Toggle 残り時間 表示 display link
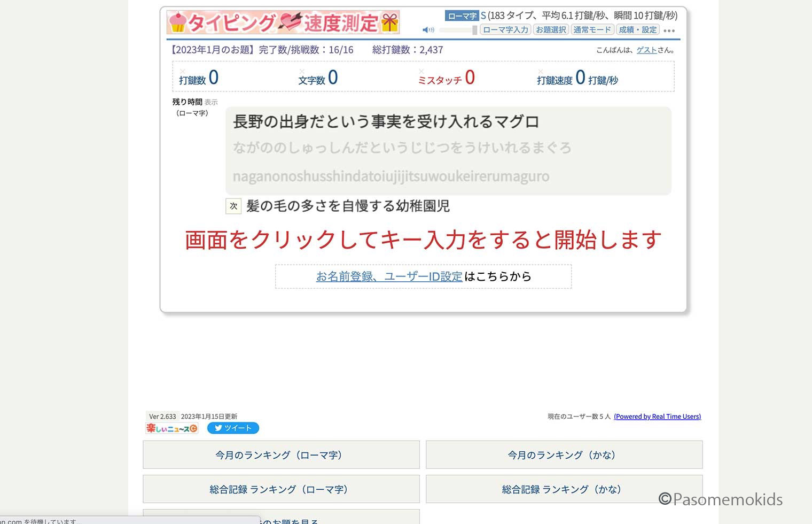The height and width of the screenshot is (524, 812). point(211,102)
